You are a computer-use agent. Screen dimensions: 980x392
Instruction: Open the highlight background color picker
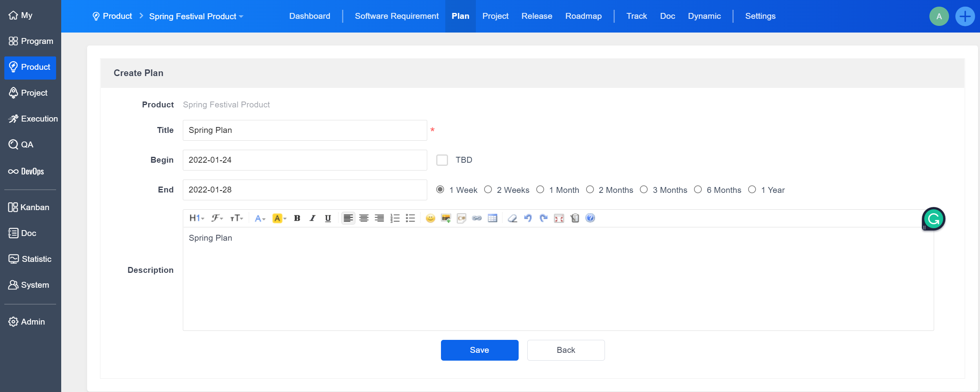tap(279, 218)
